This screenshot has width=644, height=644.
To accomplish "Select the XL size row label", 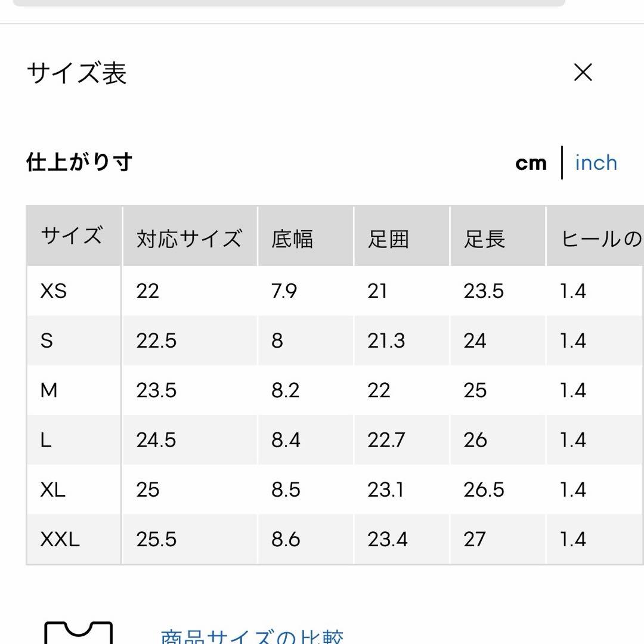I will click(53, 490).
